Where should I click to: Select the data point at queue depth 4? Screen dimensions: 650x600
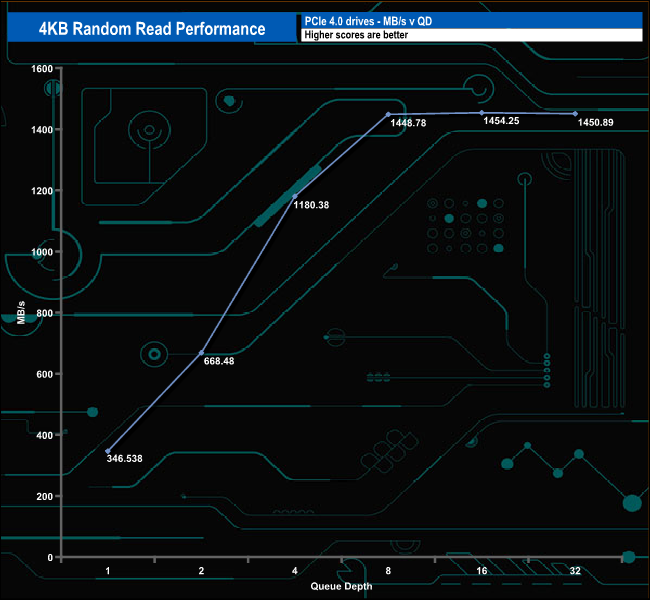click(295, 196)
